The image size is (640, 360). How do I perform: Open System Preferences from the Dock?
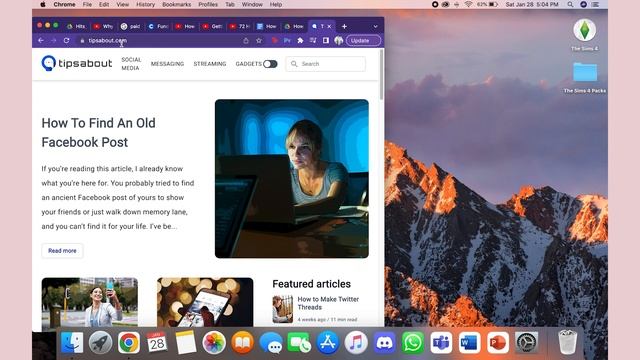526,342
